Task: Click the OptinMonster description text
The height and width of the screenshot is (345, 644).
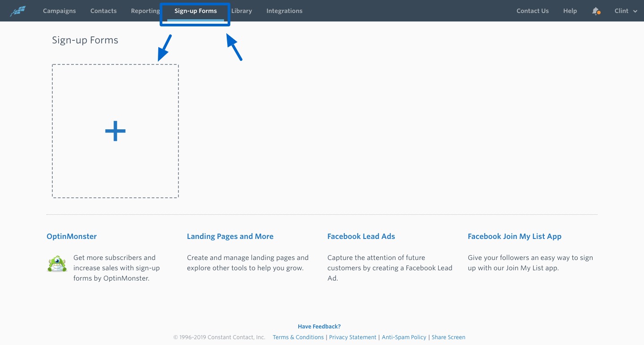Action: [117, 268]
